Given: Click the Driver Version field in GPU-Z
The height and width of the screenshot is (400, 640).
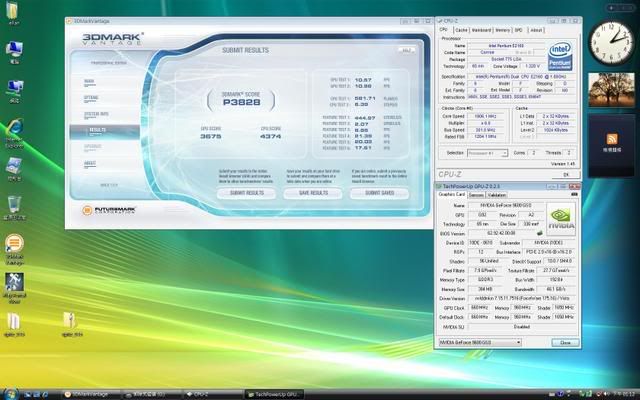Looking at the screenshot, I should click(522, 298).
